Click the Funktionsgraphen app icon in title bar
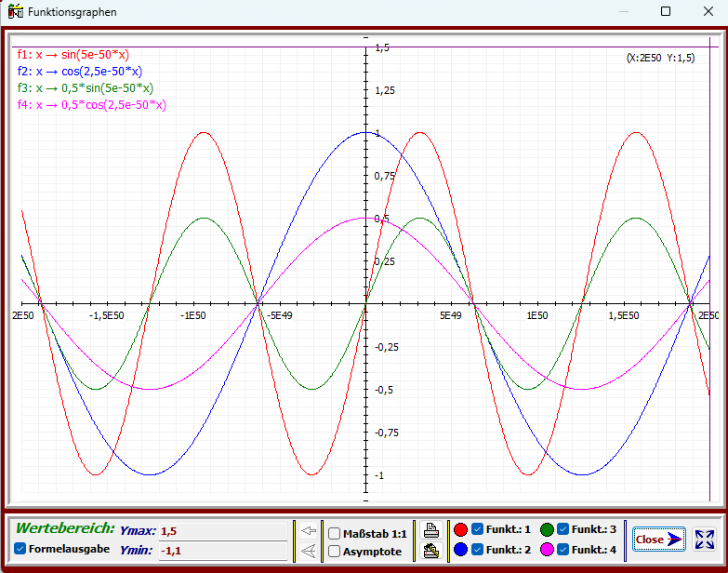 point(16,12)
